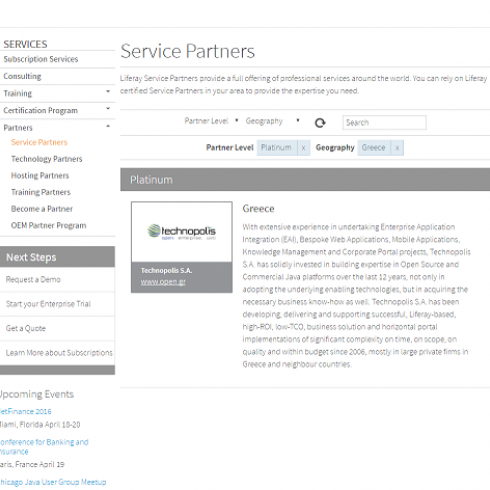Select Hosting Partners in sidebar
Image resolution: width=490 pixels, height=490 pixels.
(x=40, y=176)
